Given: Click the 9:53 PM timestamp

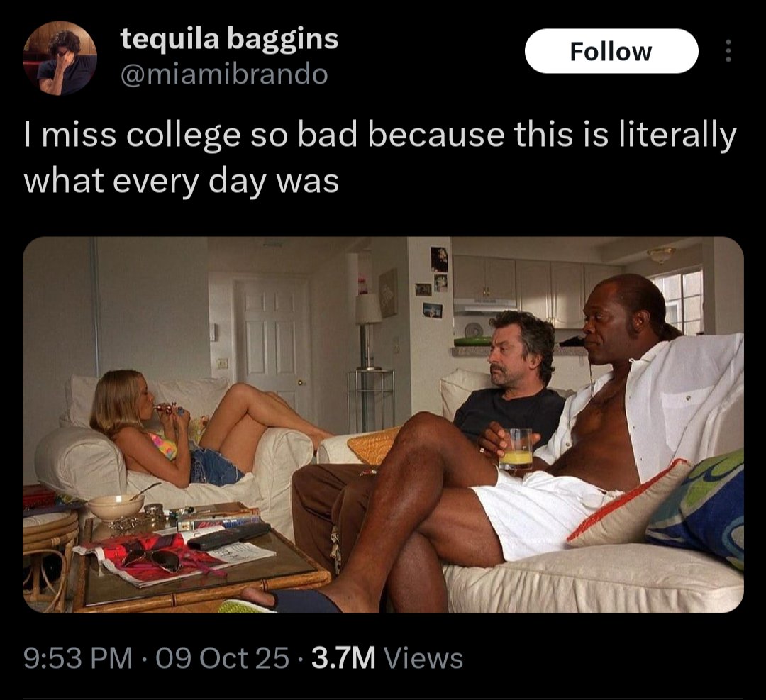Looking at the screenshot, I should tap(78, 657).
